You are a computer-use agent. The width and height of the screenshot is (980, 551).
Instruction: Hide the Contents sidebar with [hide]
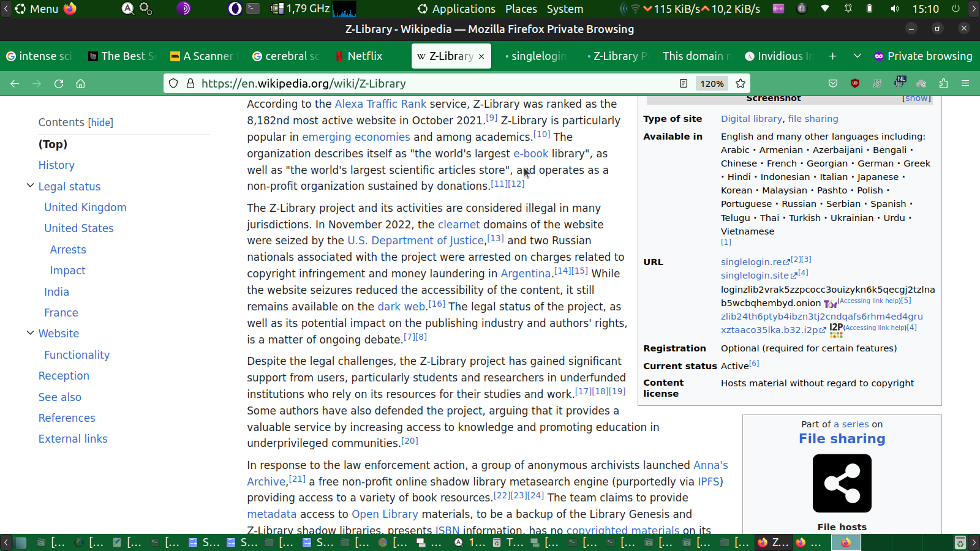tap(100, 122)
